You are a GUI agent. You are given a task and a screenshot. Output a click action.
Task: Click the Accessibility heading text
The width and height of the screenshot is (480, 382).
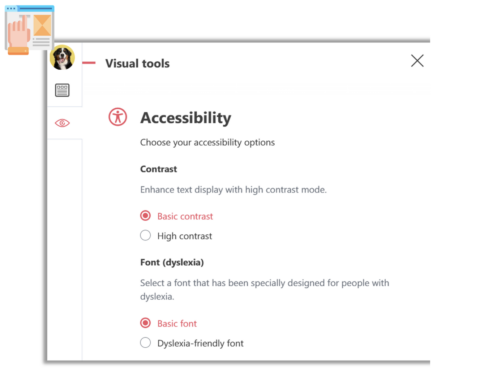click(186, 118)
